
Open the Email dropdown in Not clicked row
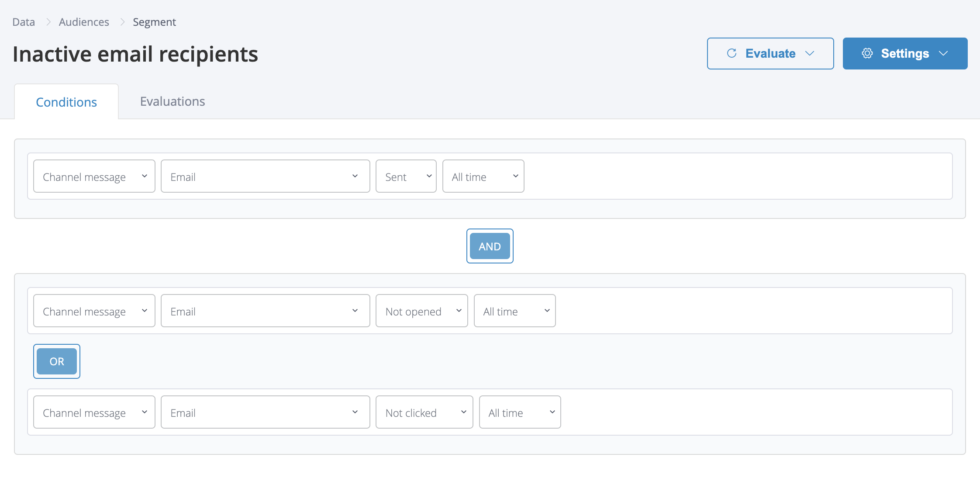tap(265, 412)
